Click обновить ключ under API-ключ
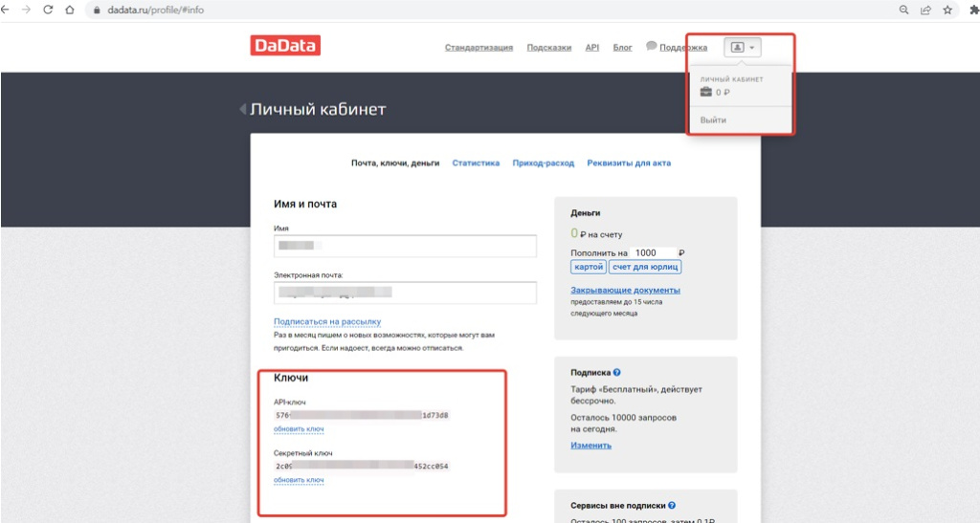Image resolution: width=980 pixels, height=523 pixels. pos(299,429)
